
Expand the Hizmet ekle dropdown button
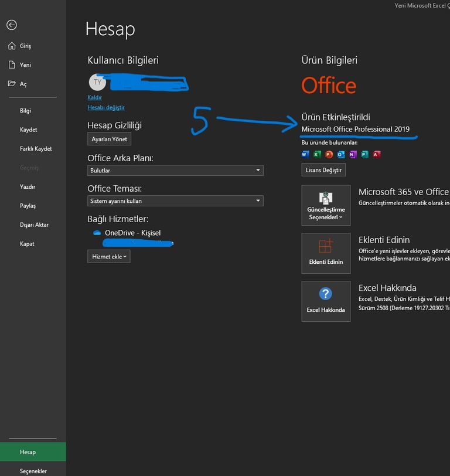pos(109,257)
